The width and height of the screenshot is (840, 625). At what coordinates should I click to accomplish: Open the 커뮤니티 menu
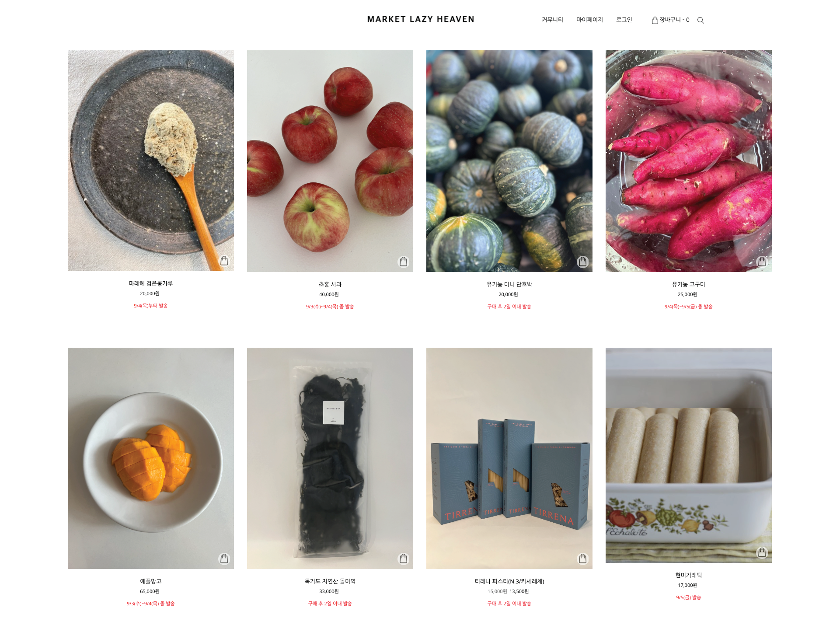(x=552, y=20)
